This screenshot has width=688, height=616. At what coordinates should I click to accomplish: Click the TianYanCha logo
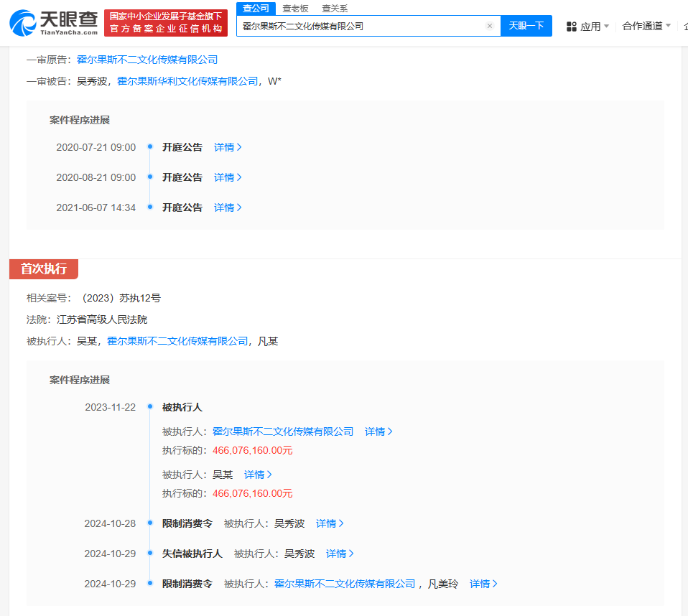point(54,23)
